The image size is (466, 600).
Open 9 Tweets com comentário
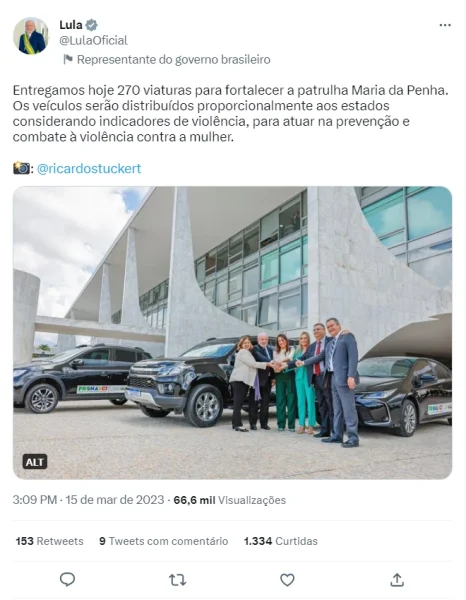point(163,541)
